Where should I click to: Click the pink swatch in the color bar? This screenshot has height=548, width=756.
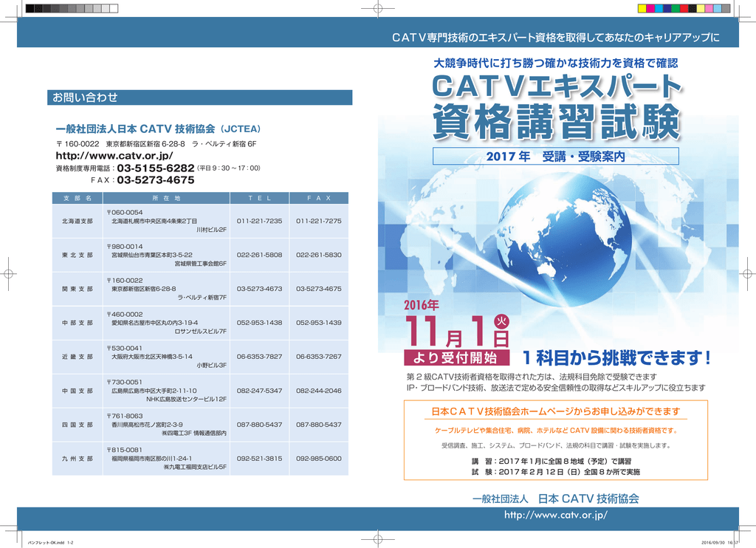[x=709, y=8]
